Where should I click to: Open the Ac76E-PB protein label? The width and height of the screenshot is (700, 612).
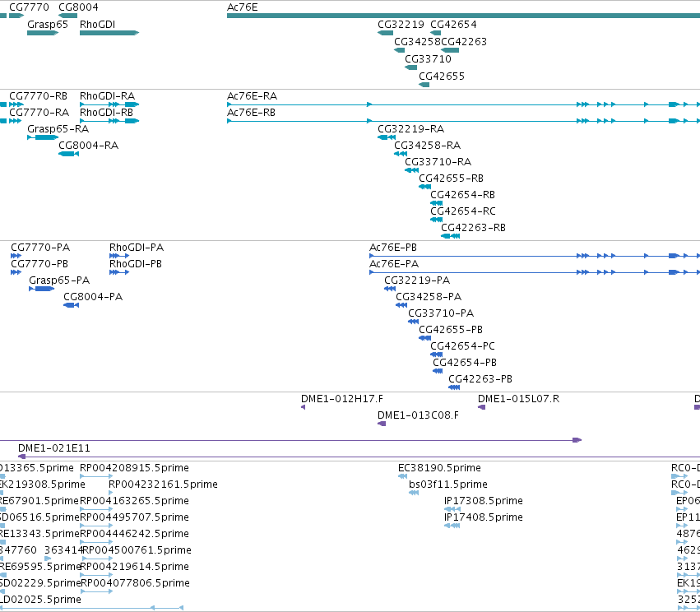pyautogui.click(x=393, y=248)
